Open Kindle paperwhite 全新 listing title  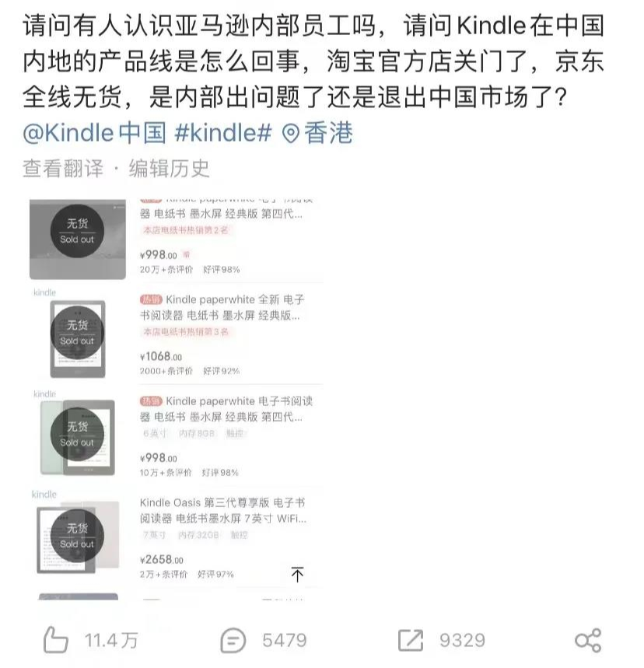pos(222,307)
